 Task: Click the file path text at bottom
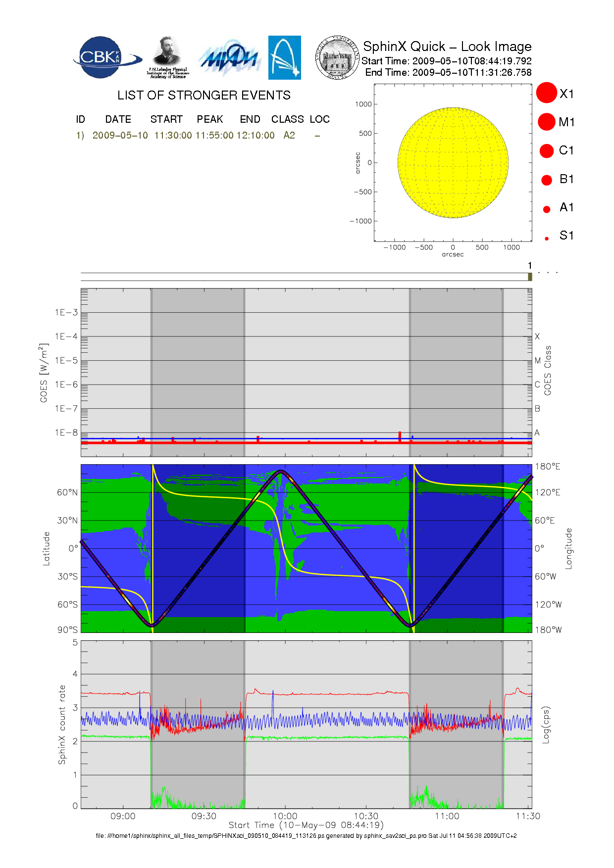306,836
